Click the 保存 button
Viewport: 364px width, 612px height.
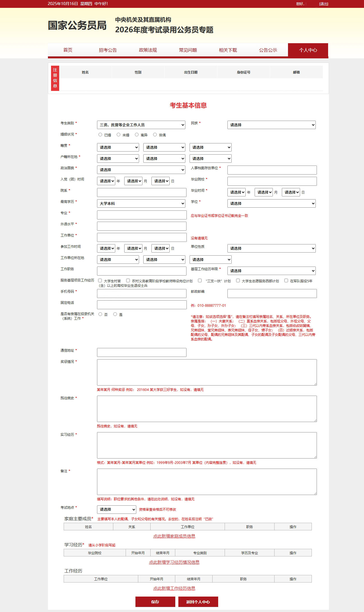pos(155,602)
